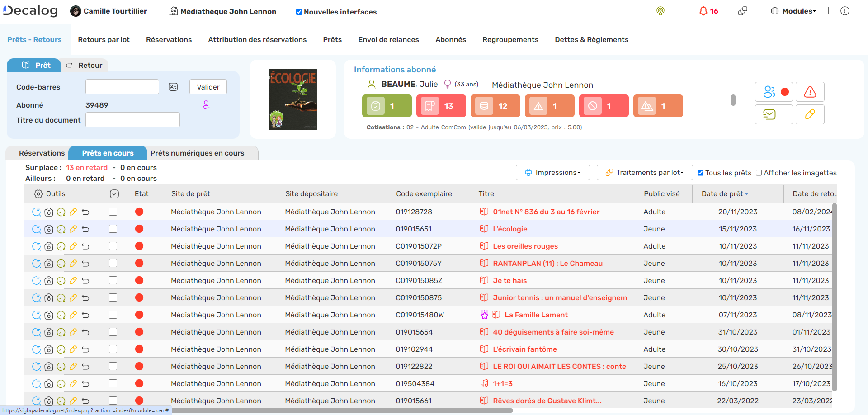This screenshot has height=415, width=868.
Task: Click the Outils gear icon in table header
Action: click(38, 193)
